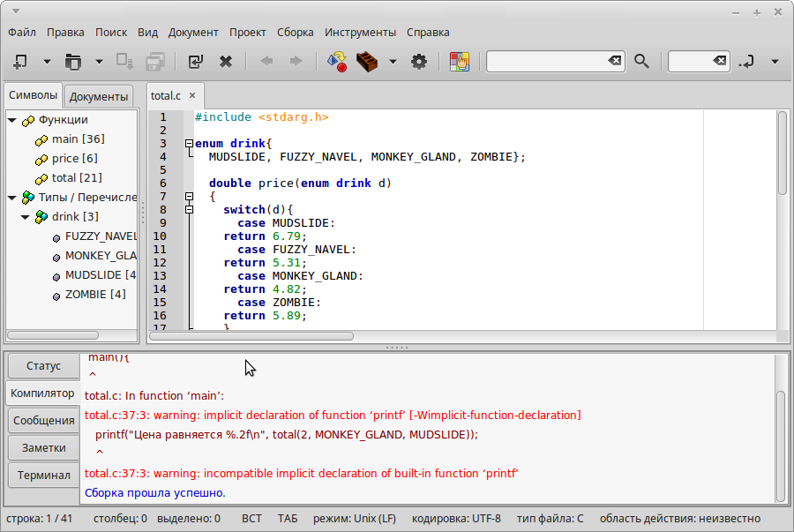
Task: Click the Compile file toolbar icon
Action: coord(337,62)
